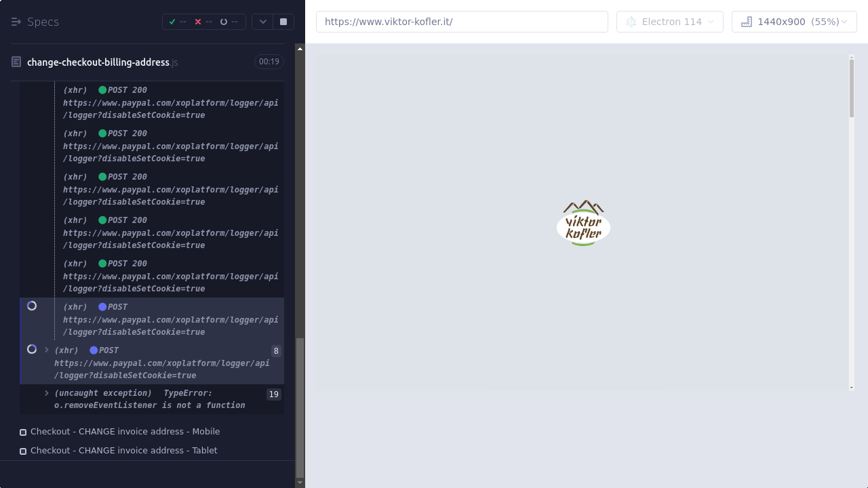Click the viewport size ruler icon
This screenshot has width=868, height=488.
click(747, 22)
